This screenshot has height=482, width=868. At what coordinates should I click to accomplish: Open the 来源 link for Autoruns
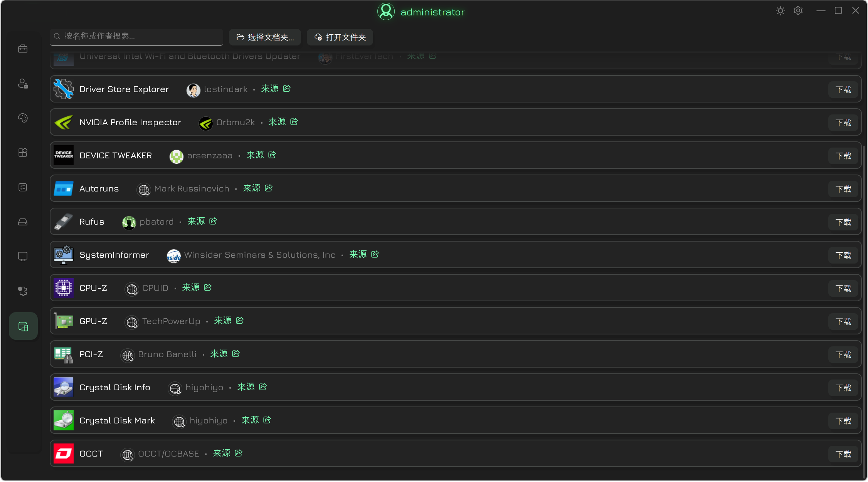258,188
